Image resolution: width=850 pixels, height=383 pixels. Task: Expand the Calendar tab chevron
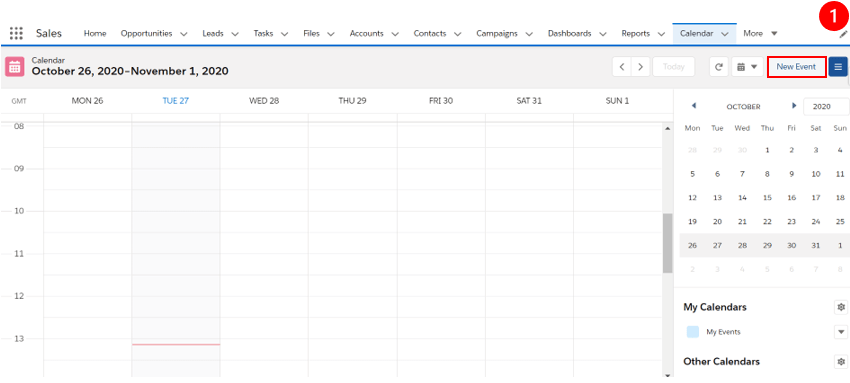point(725,34)
